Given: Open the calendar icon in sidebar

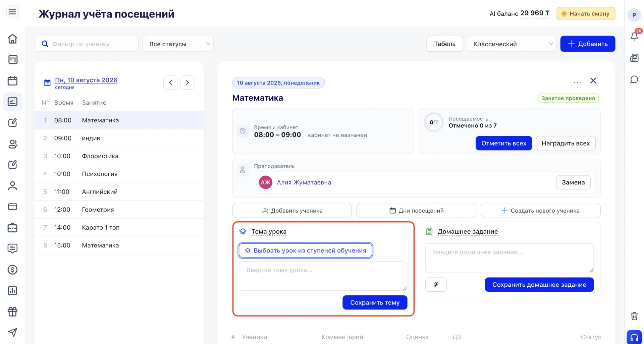Looking at the screenshot, I should point(12,80).
